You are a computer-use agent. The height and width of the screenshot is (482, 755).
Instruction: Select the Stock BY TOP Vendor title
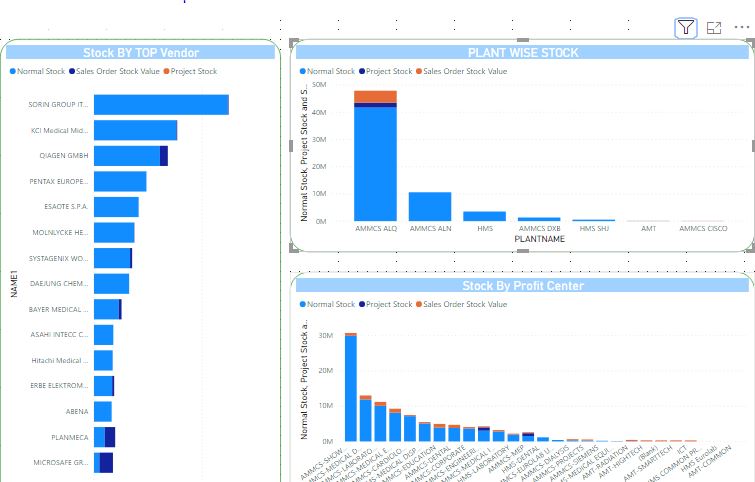point(141,52)
